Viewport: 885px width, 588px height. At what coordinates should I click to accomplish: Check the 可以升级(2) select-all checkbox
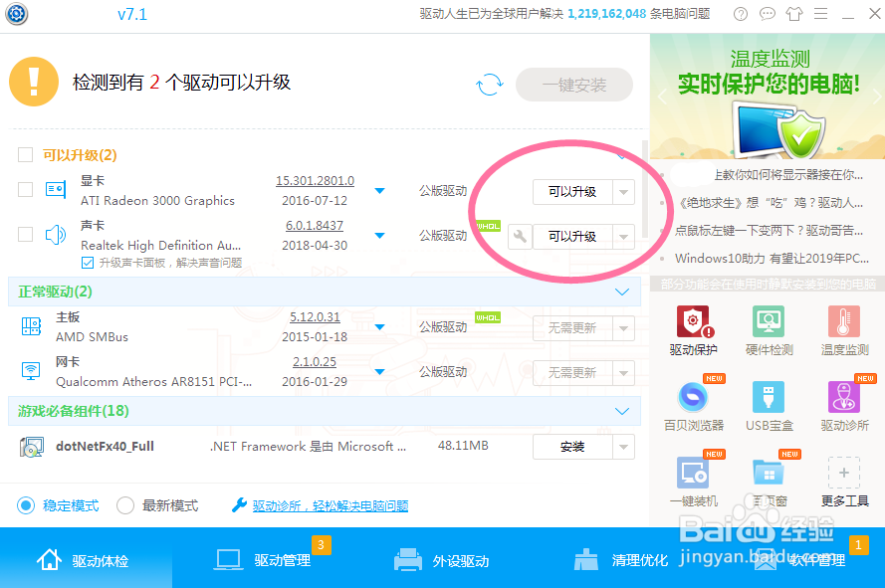pos(26,154)
